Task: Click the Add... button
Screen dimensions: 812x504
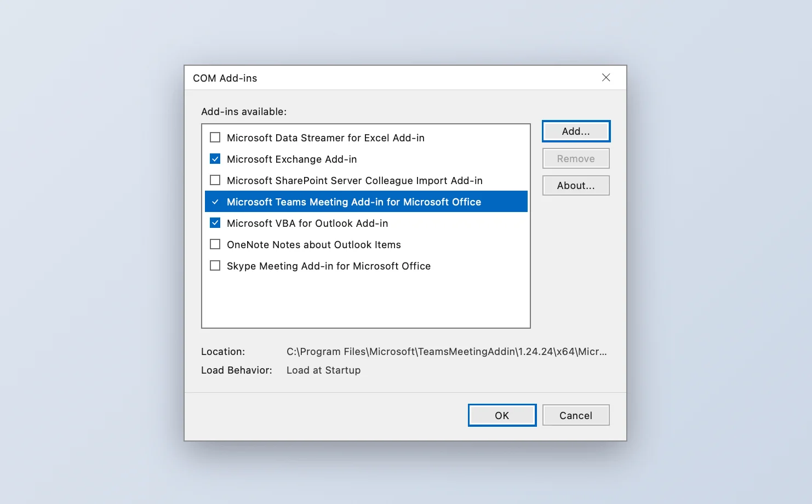Action: click(x=576, y=131)
